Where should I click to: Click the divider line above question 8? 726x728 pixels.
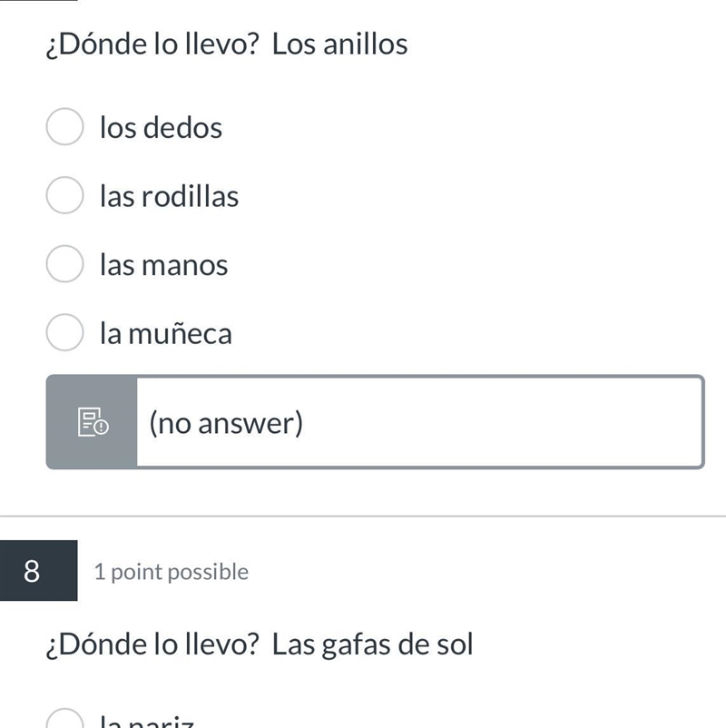[x=363, y=516]
